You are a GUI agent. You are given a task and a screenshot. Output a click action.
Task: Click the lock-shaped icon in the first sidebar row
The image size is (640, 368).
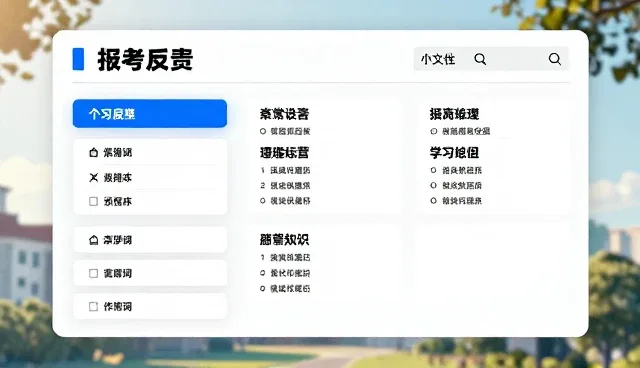[x=93, y=153]
